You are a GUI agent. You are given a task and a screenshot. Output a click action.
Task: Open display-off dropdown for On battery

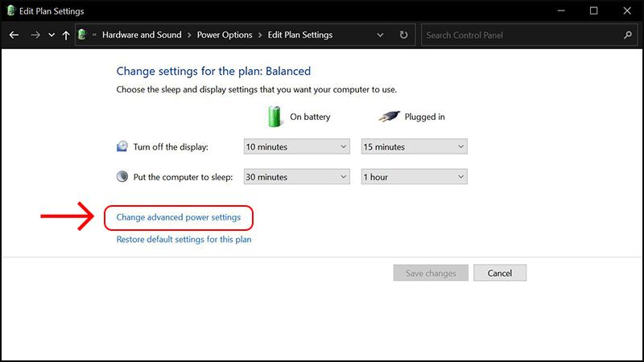[x=296, y=147]
